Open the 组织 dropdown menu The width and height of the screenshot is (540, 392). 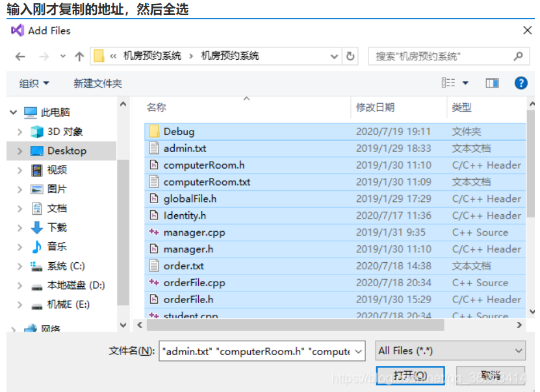(x=34, y=82)
